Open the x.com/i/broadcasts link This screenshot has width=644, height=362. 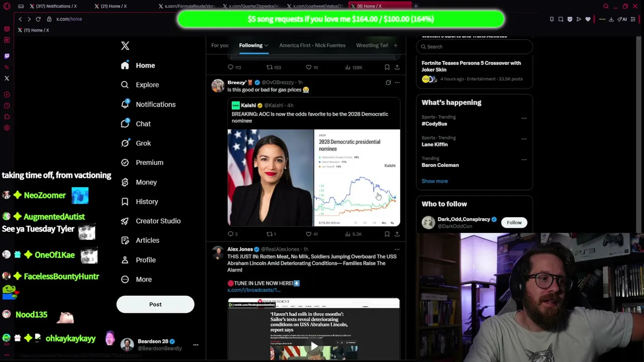tap(254, 290)
